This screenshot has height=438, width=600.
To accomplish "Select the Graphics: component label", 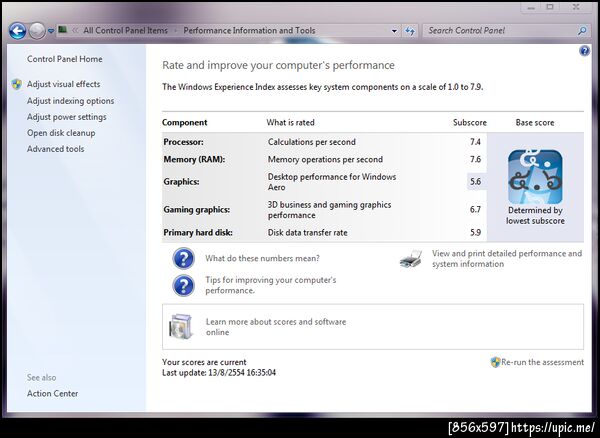I will point(181,182).
